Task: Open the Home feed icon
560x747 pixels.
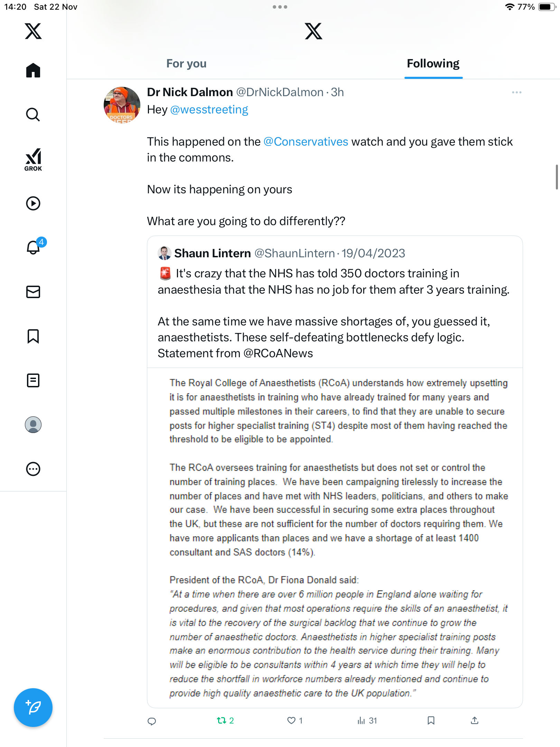Action: (33, 71)
